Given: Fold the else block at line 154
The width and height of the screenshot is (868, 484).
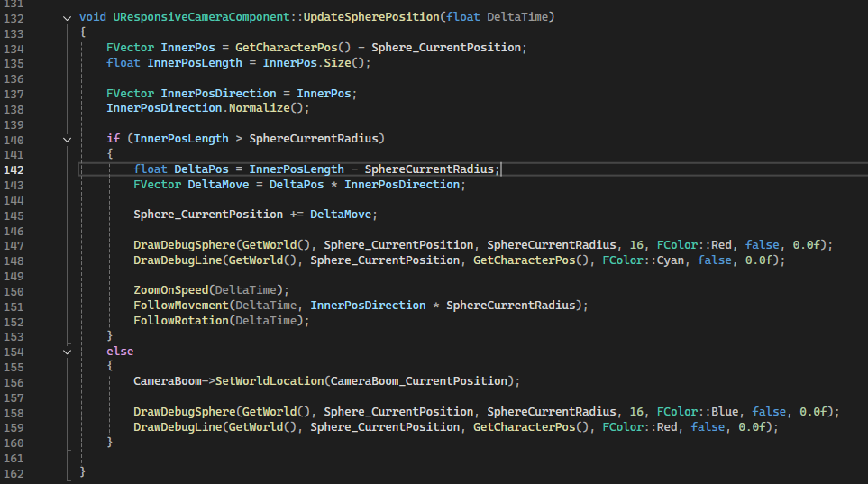Looking at the screenshot, I should [x=67, y=351].
